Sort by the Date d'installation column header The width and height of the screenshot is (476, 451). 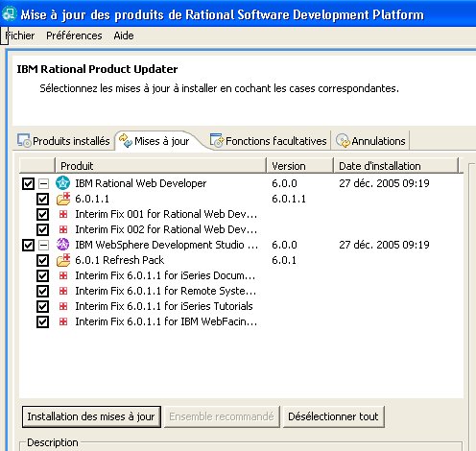click(x=396, y=166)
